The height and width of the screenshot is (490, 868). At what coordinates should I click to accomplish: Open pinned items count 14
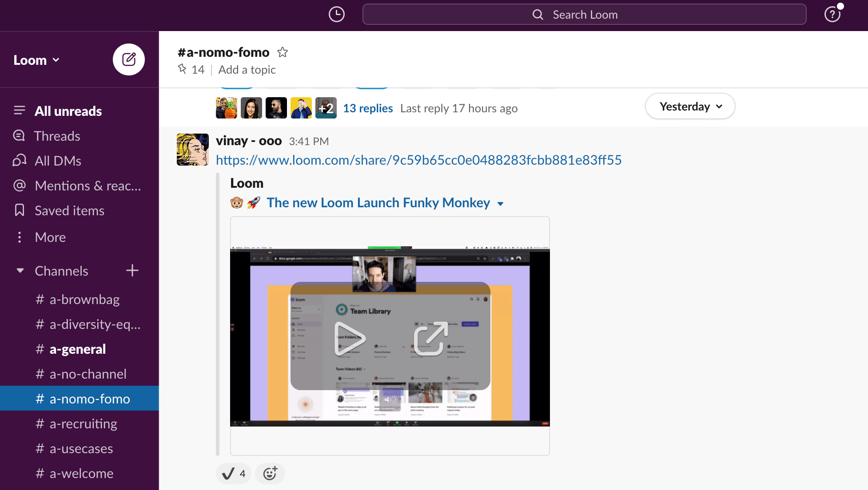coord(192,70)
